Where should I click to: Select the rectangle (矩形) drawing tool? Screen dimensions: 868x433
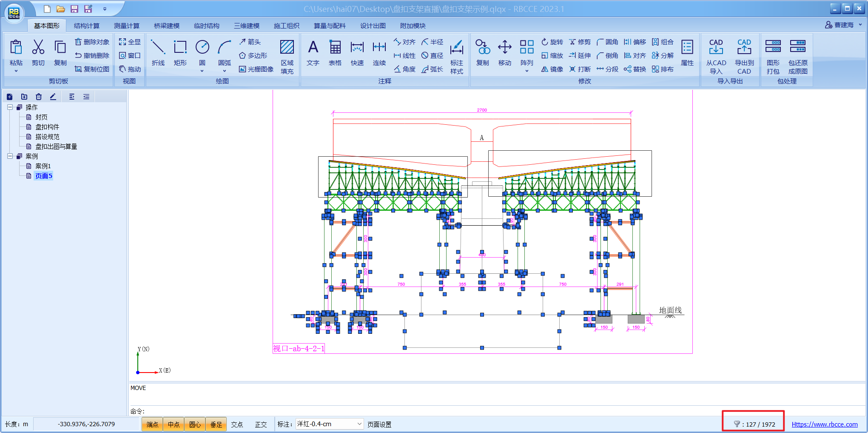(180, 47)
